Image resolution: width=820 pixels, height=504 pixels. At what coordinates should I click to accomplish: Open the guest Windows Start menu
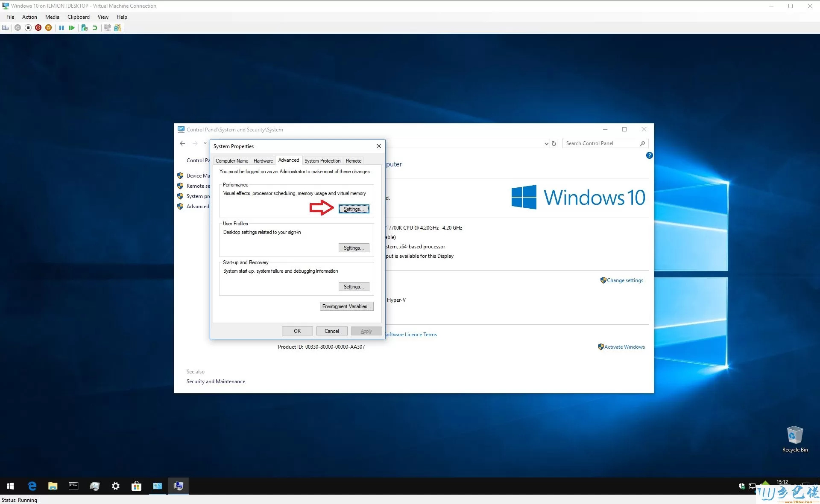click(10, 486)
